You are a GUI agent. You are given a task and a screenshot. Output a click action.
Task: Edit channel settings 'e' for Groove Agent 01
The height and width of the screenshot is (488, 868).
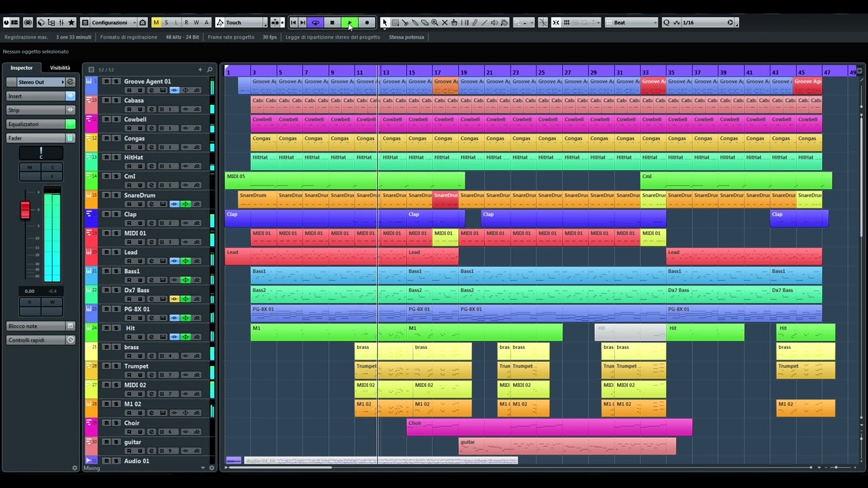(x=152, y=90)
